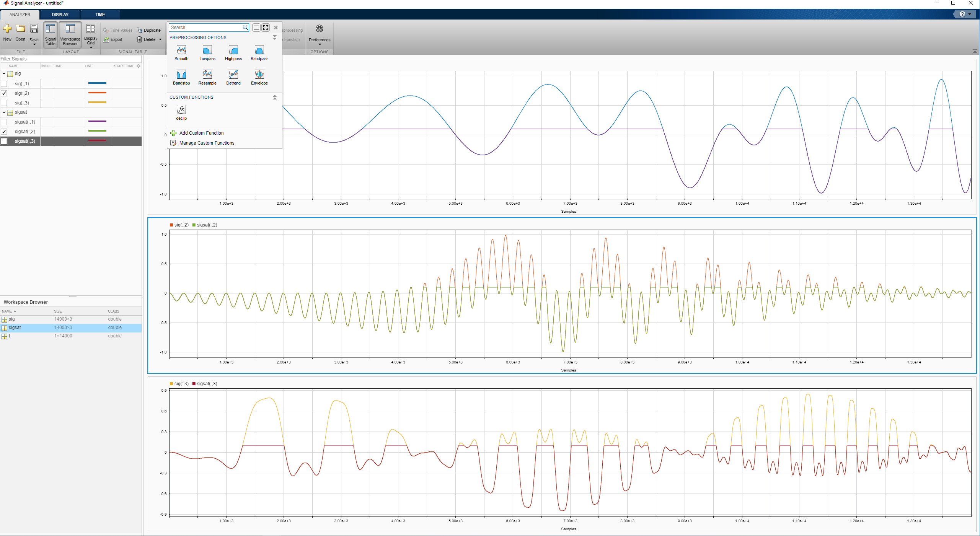Switch to the DISPLAY tab
The width and height of the screenshot is (980, 536).
click(60, 15)
